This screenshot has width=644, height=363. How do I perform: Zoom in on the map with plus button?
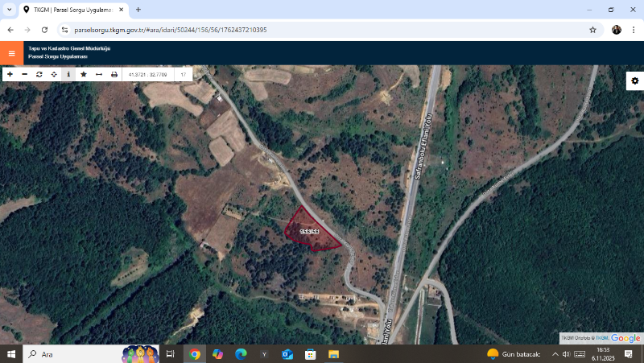pos(10,74)
